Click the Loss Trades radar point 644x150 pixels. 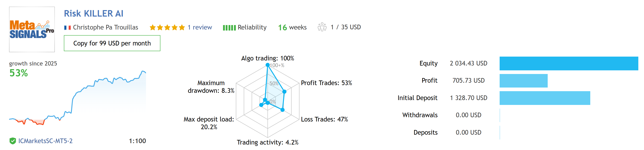(282, 110)
